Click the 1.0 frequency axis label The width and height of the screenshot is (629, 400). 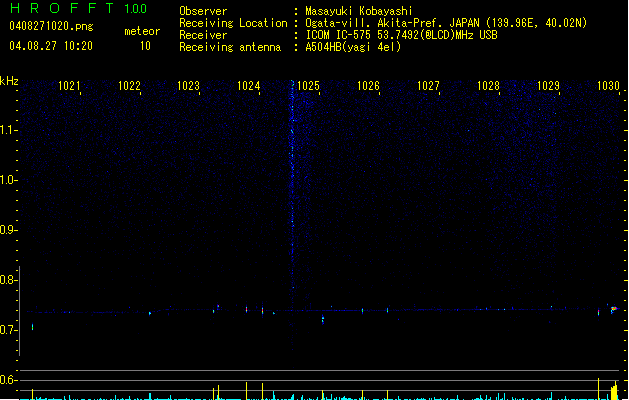pyautogui.click(x=8, y=180)
